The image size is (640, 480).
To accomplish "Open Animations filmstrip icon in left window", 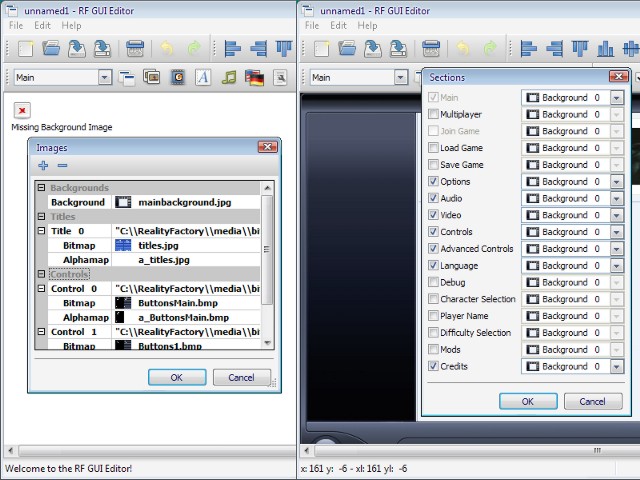I will [x=178, y=77].
